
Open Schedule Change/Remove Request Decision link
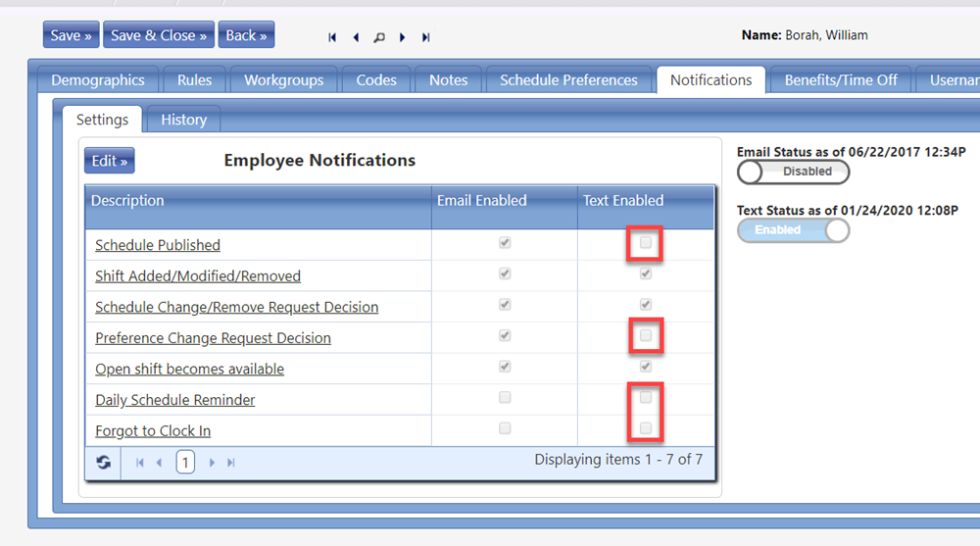(237, 307)
